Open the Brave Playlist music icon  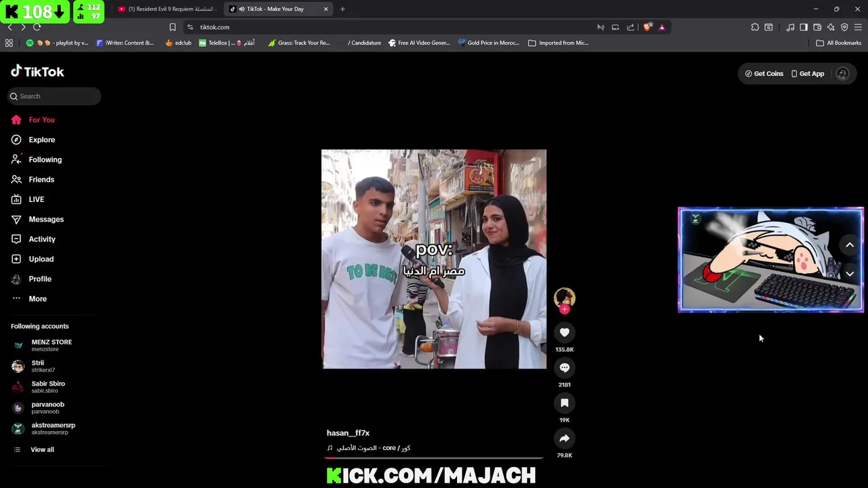790,27
